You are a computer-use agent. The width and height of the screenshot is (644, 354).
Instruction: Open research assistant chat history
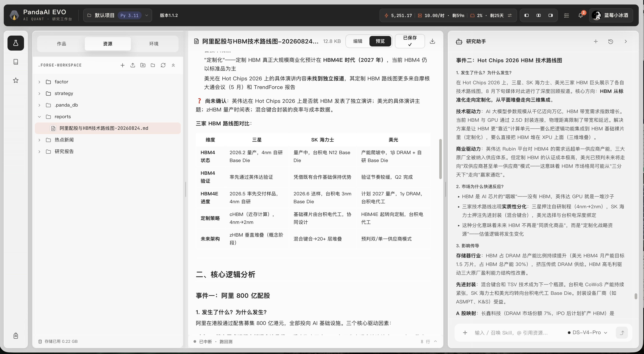point(610,41)
